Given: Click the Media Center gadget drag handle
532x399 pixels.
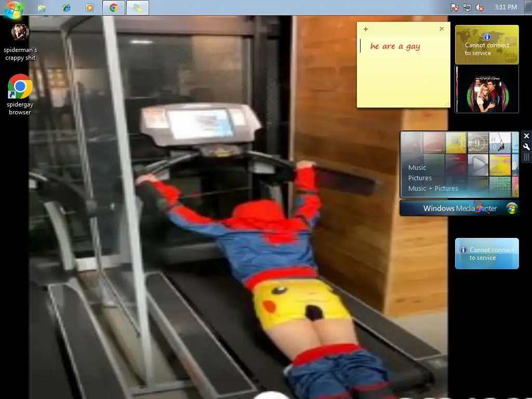Looking at the screenshot, I should 526,157.
